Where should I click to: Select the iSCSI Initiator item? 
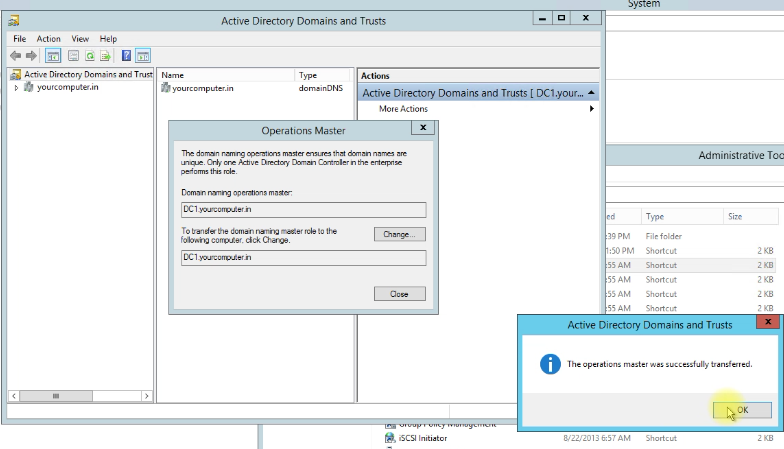[423, 438]
